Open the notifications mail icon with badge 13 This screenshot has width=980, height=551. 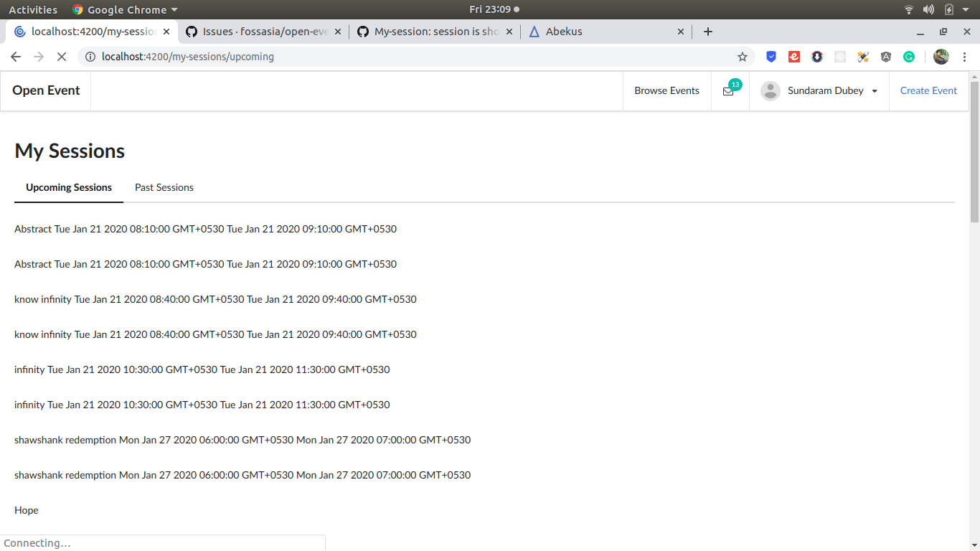coord(728,91)
